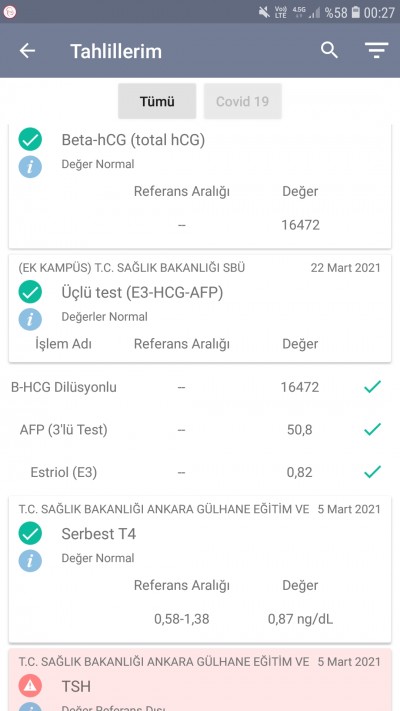This screenshot has height=711, width=400.
Task: Tap the battery indicator in the status bar
Action: tap(356, 12)
